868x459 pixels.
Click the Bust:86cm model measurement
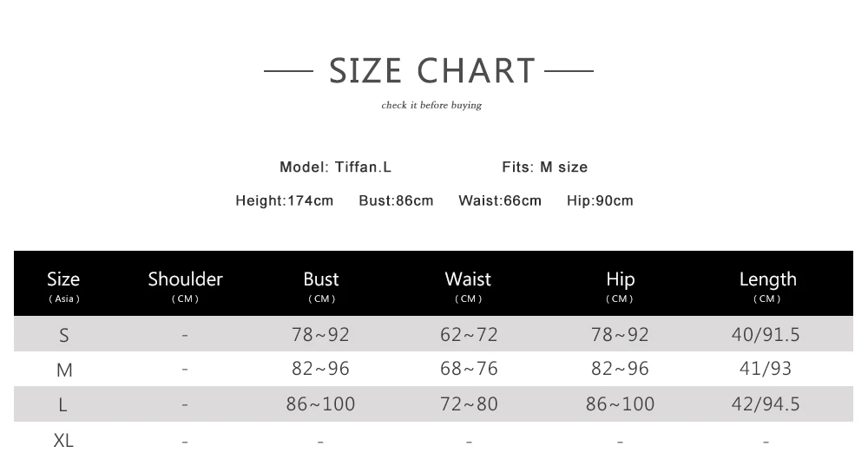tap(396, 200)
